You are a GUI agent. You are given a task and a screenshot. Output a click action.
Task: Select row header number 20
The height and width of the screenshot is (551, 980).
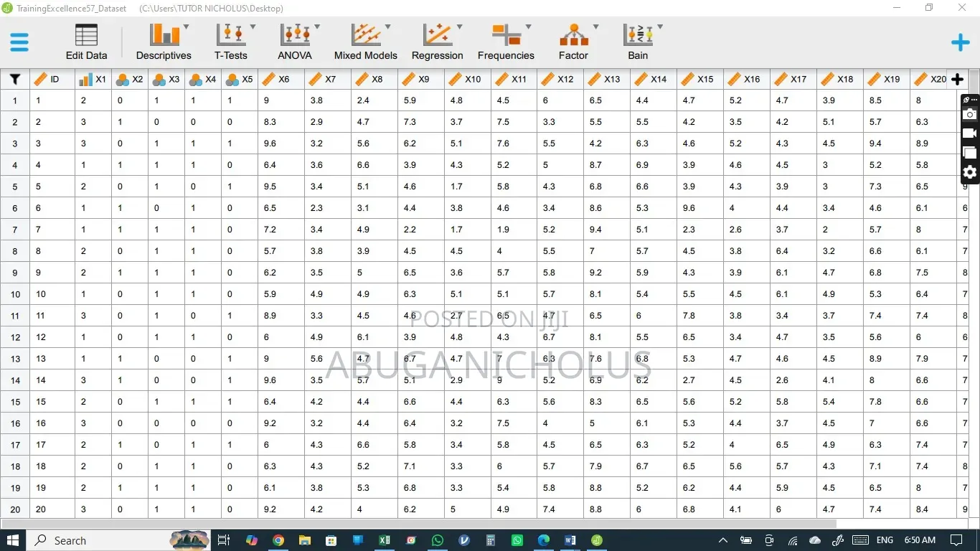pyautogui.click(x=15, y=509)
